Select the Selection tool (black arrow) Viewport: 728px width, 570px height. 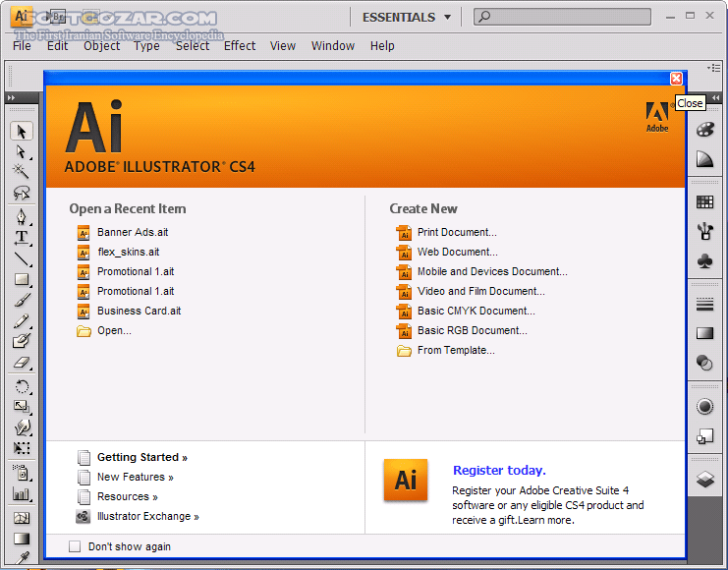(x=22, y=132)
